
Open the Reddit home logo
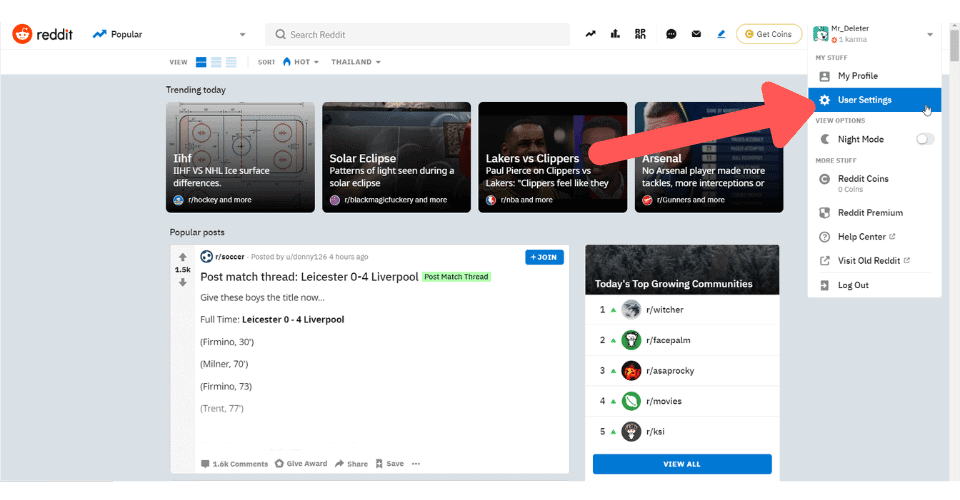point(43,34)
